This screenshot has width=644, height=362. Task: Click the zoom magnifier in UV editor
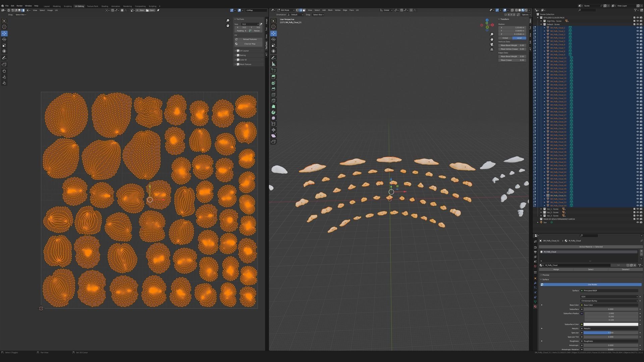pyautogui.click(x=228, y=21)
